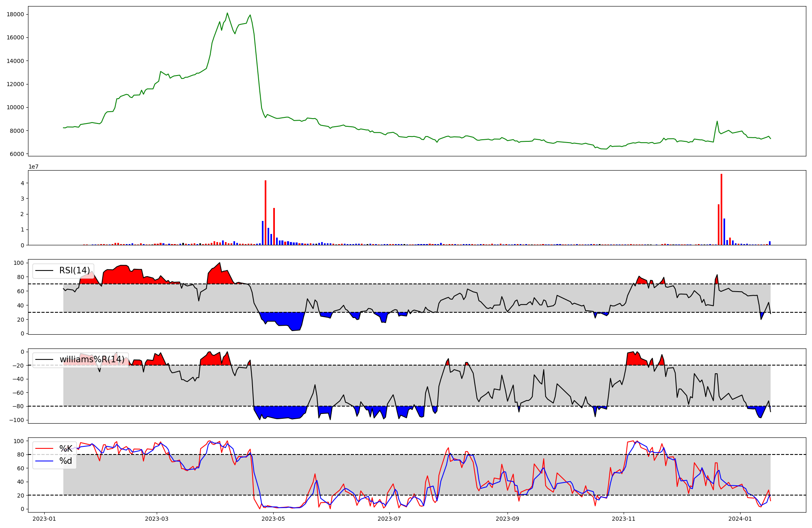The image size is (812, 528).
Task: Click the 2023-07 date tick label
Action: [389, 519]
